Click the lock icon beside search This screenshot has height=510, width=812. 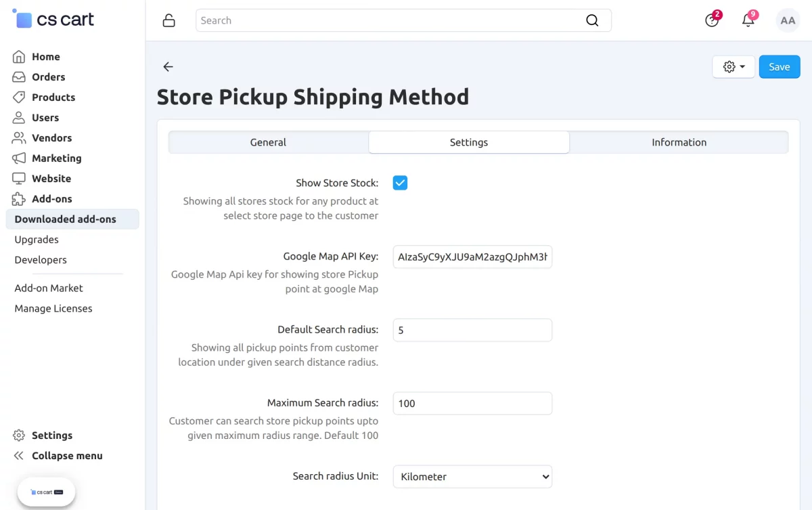[169, 20]
